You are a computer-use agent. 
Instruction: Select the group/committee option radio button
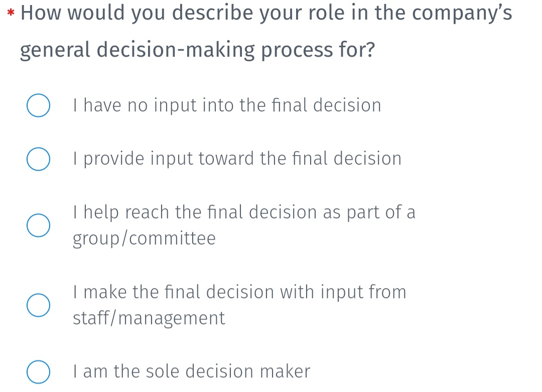(x=38, y=225)
